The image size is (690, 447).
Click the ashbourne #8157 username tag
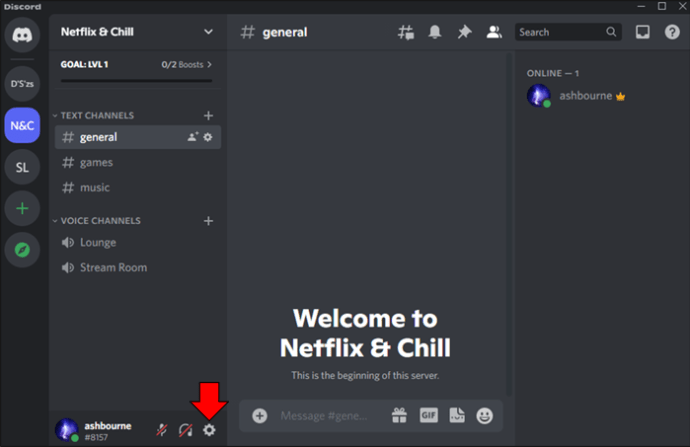pos(107,431)
